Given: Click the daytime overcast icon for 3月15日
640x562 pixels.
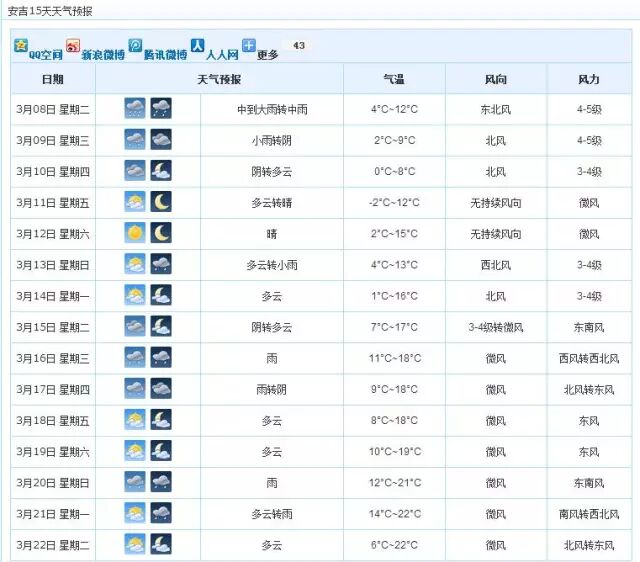Looking at the screenshot, I should (135, 327).
